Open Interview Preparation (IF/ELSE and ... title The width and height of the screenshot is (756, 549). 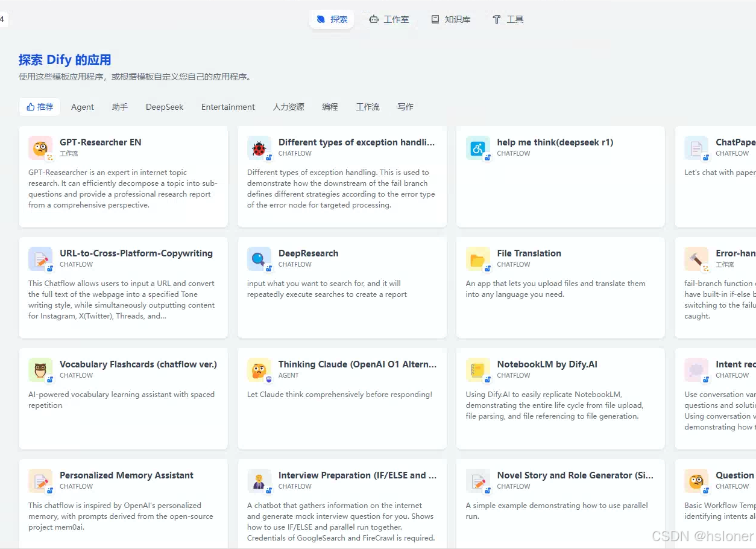358,475
